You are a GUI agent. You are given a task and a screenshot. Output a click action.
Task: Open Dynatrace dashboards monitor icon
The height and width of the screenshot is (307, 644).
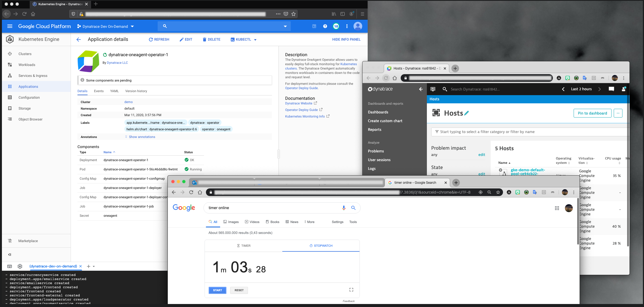433,89
